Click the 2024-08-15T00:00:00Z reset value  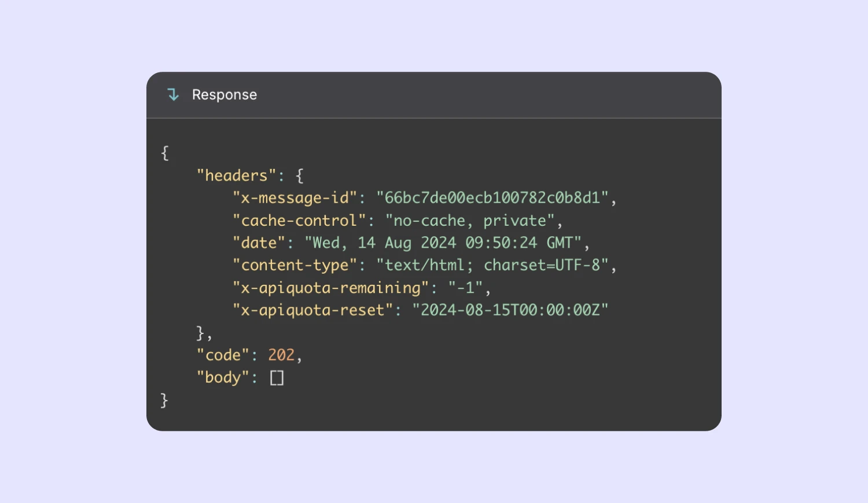(x=510, y=310)
